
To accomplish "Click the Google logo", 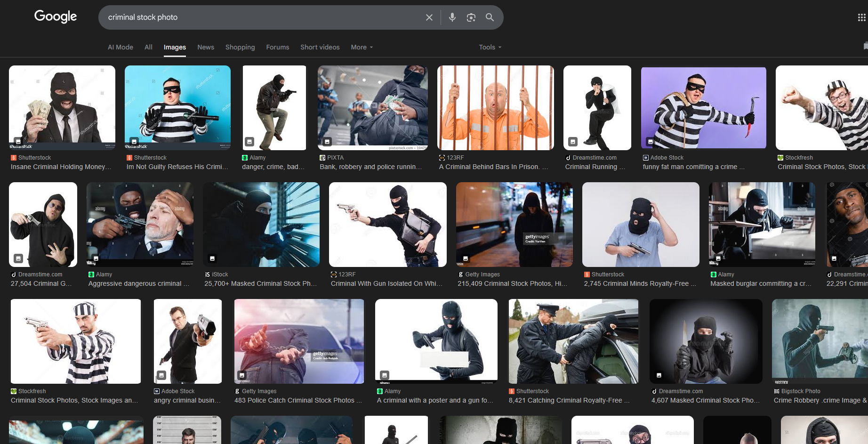I will click(x=56, y=16).
